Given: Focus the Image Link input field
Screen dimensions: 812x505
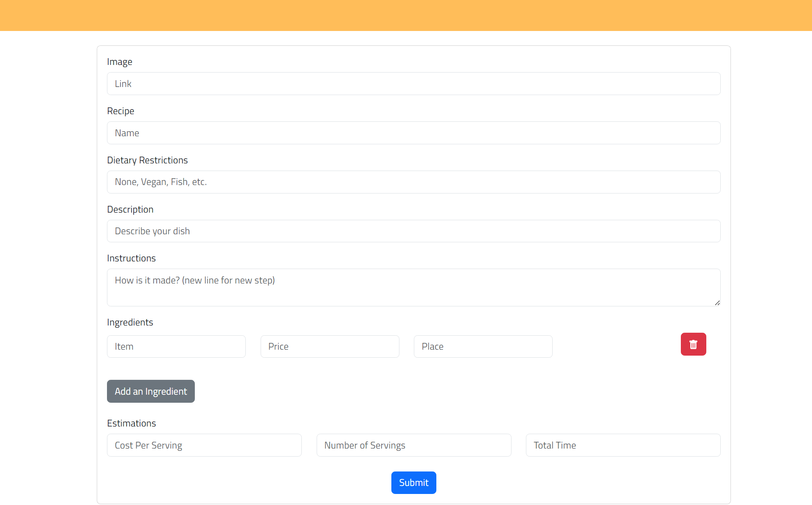Looking at the screenshot, I should click(413, 84).
